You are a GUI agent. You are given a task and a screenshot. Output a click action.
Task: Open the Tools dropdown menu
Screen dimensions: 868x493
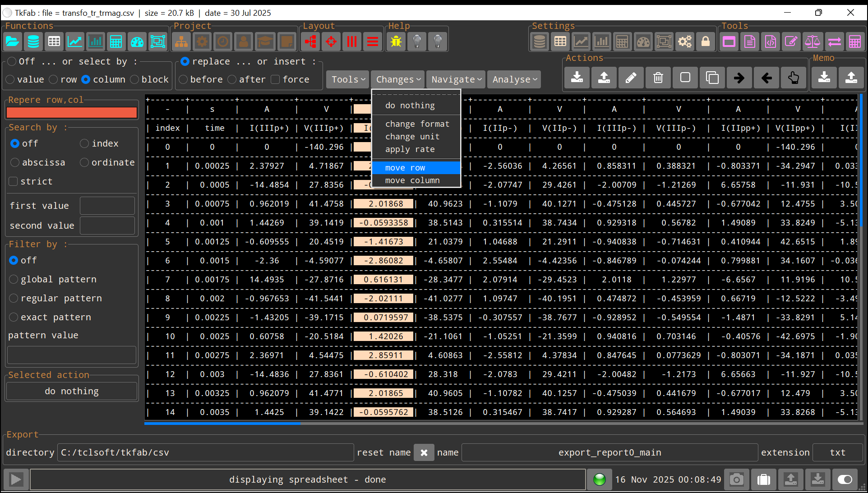click(348, 79)
